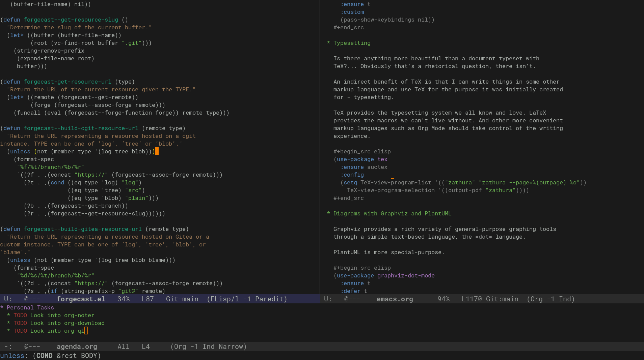Click the "%f/%t/branch/%b/%r" format string
This screenshot has width=644, height=360.
tap(51, 167)
